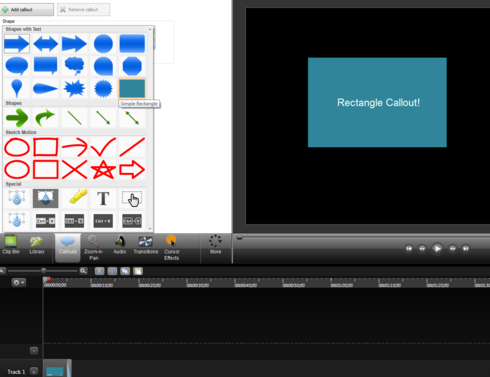
Task: Select the blue right arrow callout shape
Action: (17, 44)
